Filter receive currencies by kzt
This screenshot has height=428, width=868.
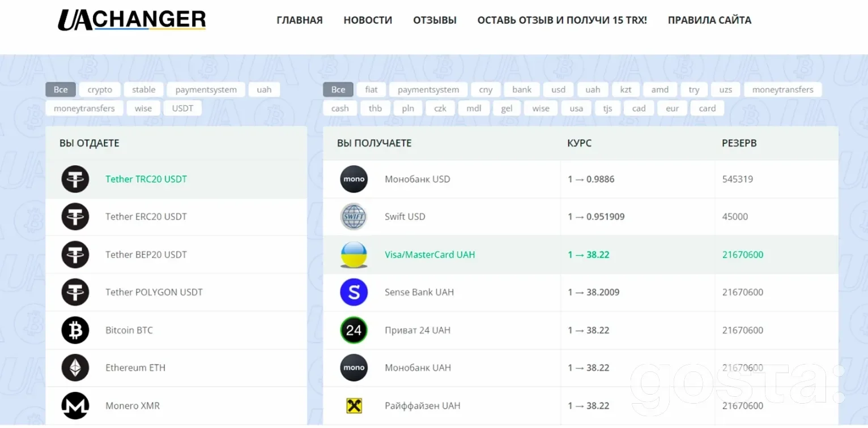point(626,89)
